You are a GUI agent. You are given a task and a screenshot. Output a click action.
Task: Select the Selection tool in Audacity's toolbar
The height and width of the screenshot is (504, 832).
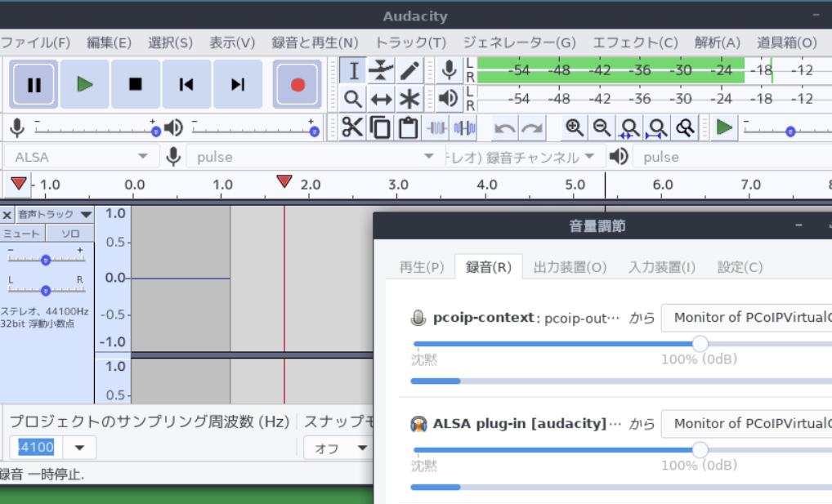pyautogui.click(x=352, y=71)
